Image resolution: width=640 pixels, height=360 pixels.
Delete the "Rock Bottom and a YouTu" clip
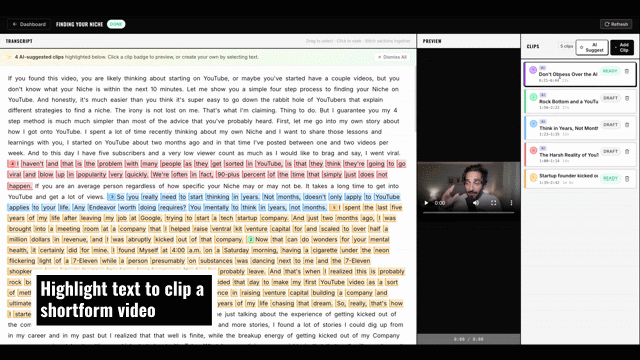click(x=627, y=98)
